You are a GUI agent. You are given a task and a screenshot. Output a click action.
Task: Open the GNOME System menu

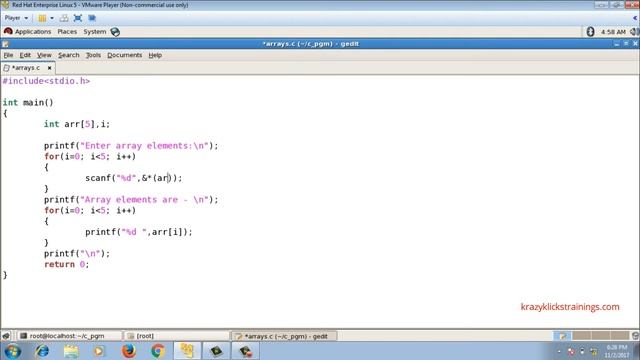click(95, 31)
